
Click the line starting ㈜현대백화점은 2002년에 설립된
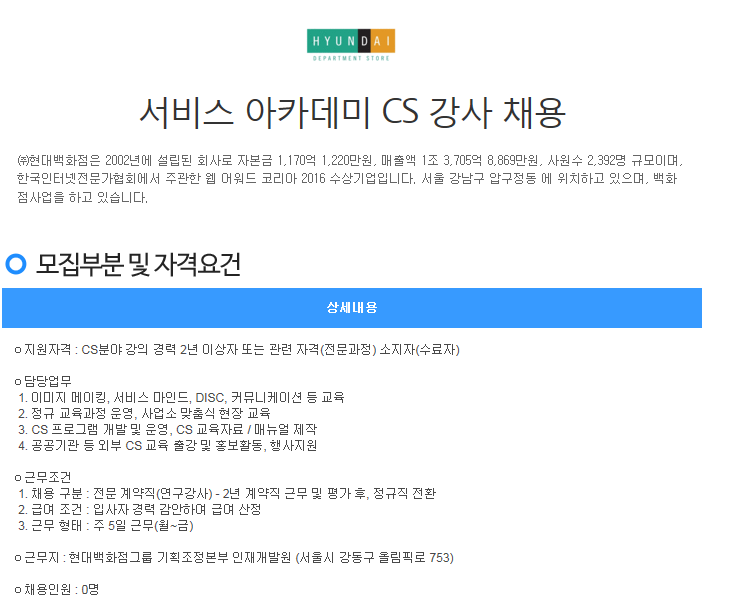tap(350, 161)
